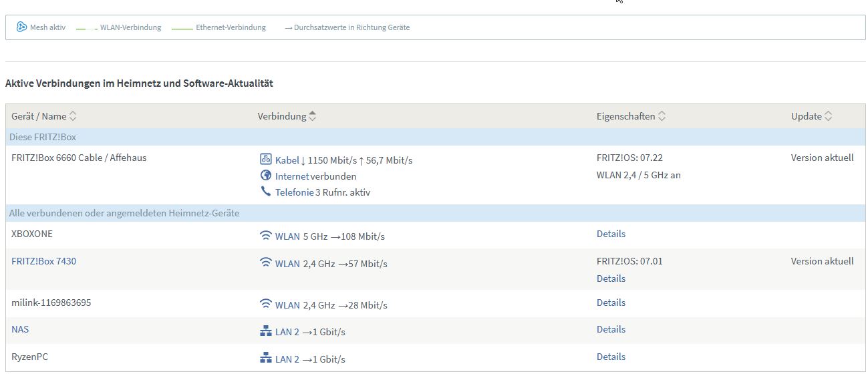Image resolution: width=868 pixels, height=392 pixels.
Task: Click the 28 Mbit/s milink throughput value
Action: click(368, 305)
